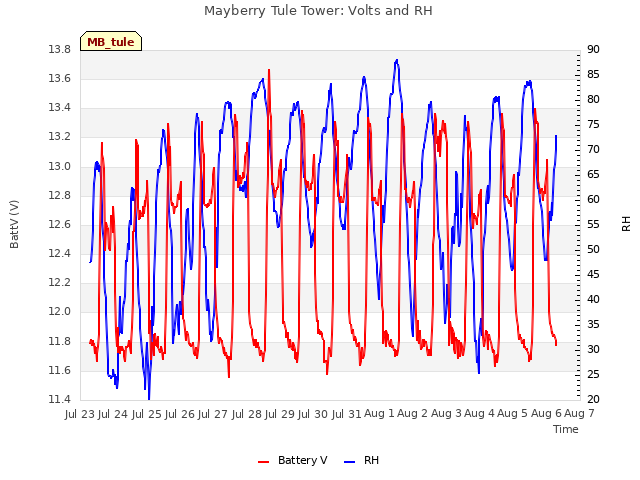Click the 13.8 left axis tick label
The height and width of the screenshot is (480, 640).
[59, 50]
